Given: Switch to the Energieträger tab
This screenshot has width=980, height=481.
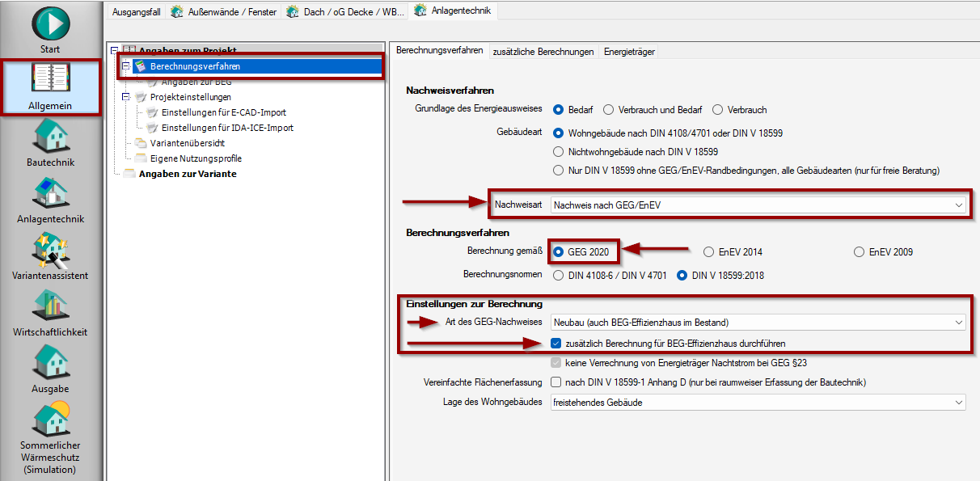Looking at the screenshot, I should [x=629, y=52].
